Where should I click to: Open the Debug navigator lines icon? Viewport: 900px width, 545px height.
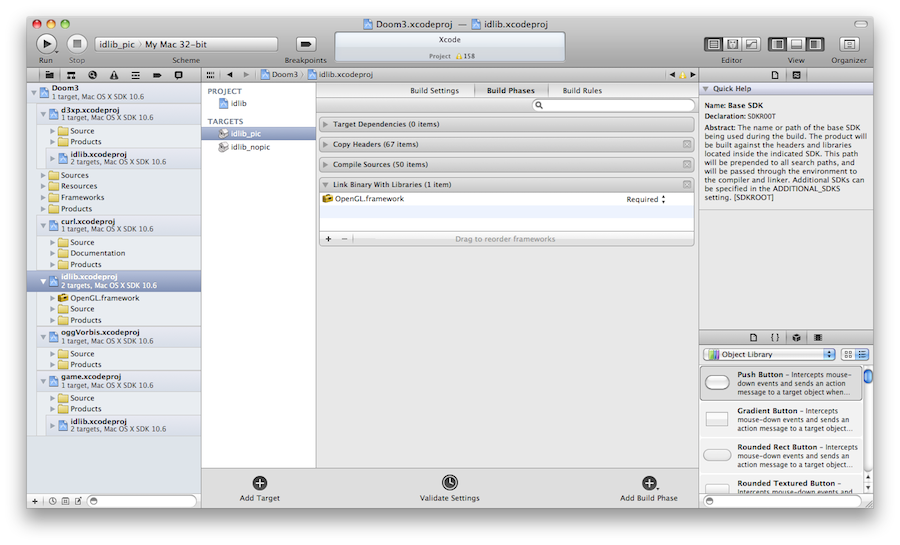tap(135, 75)
